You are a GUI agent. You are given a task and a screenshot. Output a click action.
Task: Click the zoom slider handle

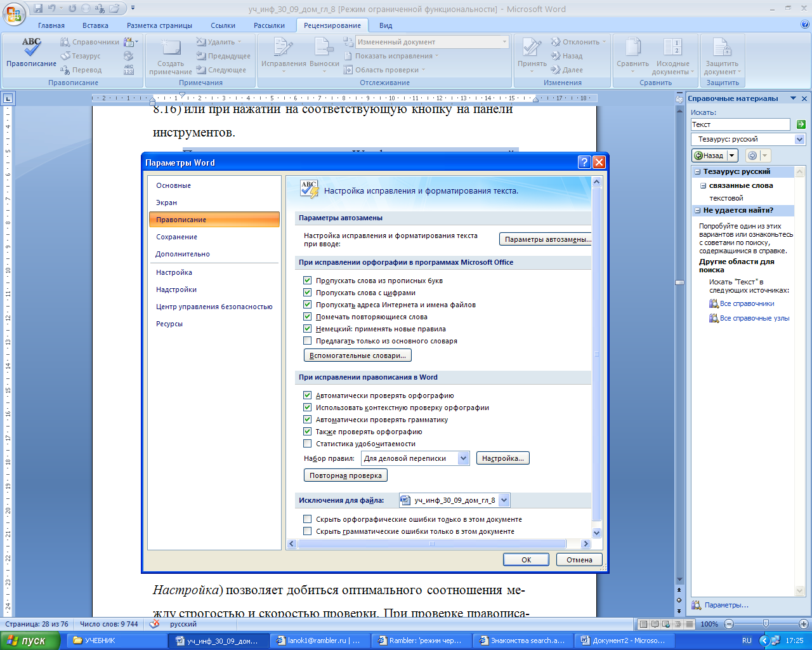click(766, 624)
